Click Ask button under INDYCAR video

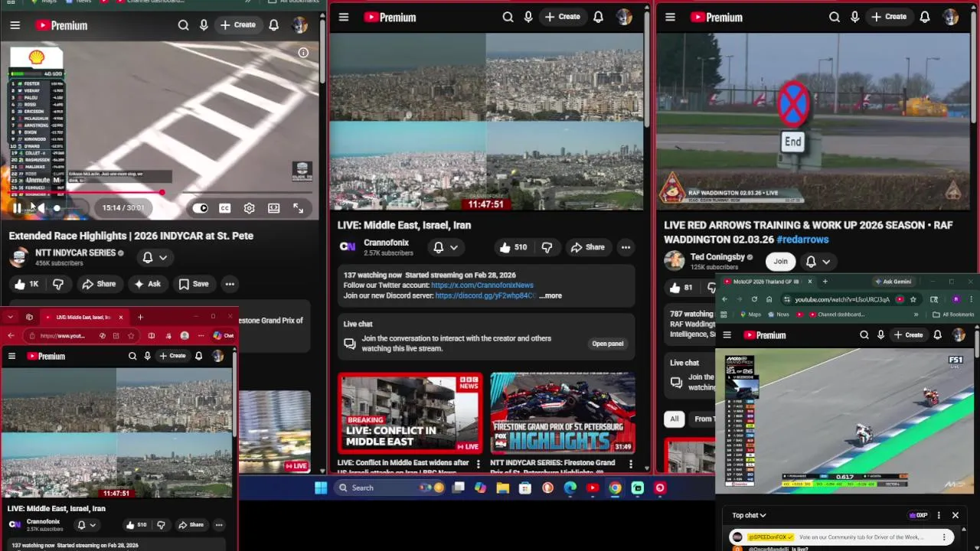147,284
